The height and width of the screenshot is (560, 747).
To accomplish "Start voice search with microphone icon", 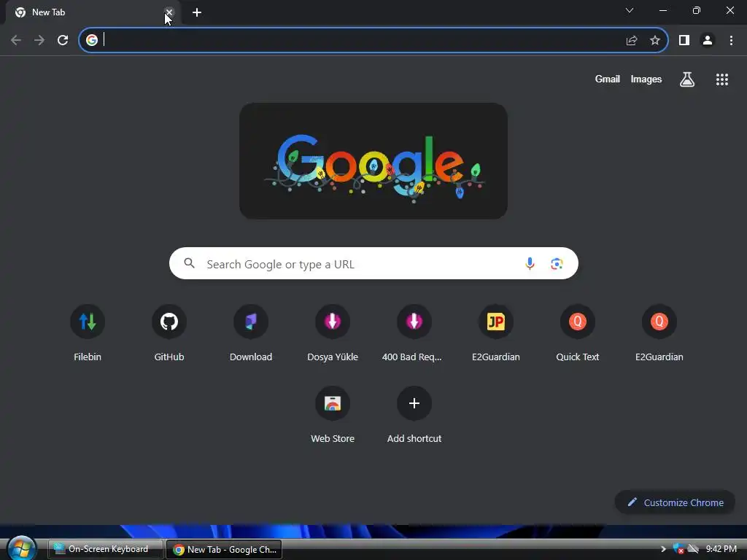I will tap(530, 263).
